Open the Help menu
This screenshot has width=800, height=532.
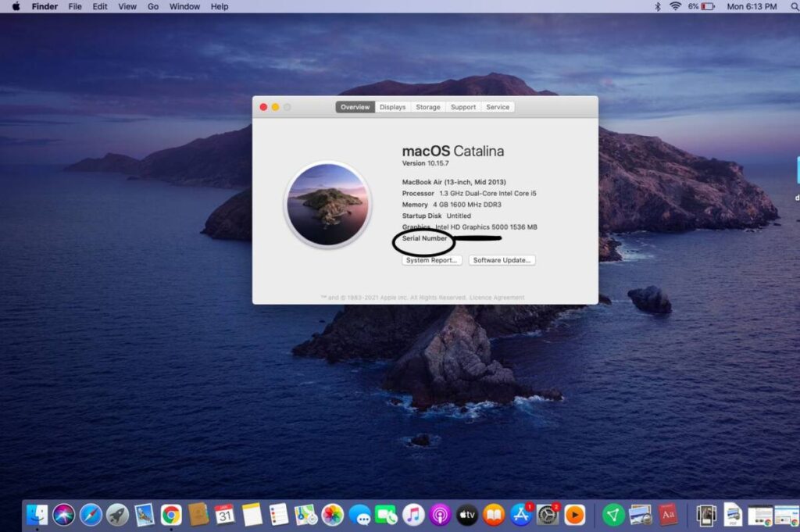coord(220,6)
